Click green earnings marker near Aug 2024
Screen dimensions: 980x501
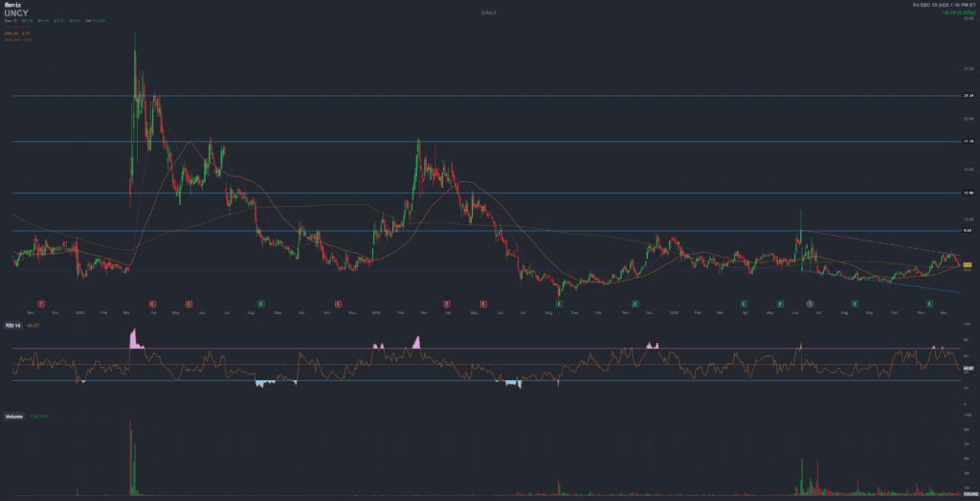[x=559, y=303]
